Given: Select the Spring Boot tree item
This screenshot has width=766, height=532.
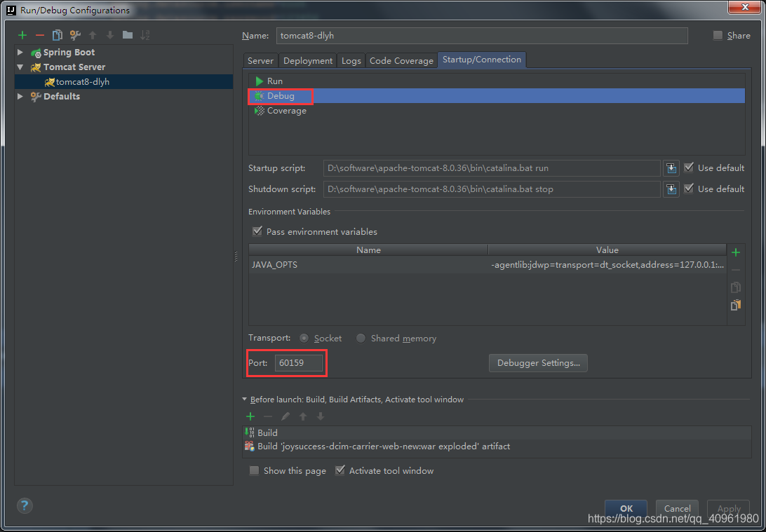Looking at the screenshot, I should pos(69,53).
